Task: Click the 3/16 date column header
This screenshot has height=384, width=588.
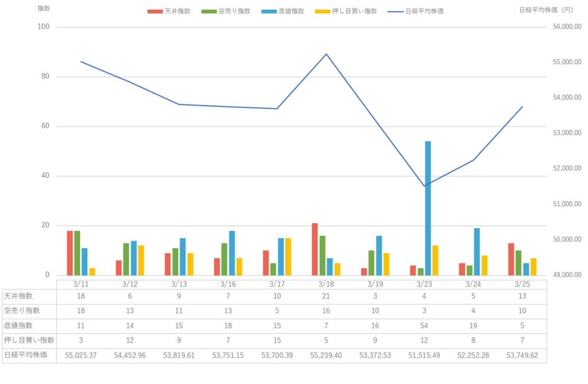Action: click(228, 284)
